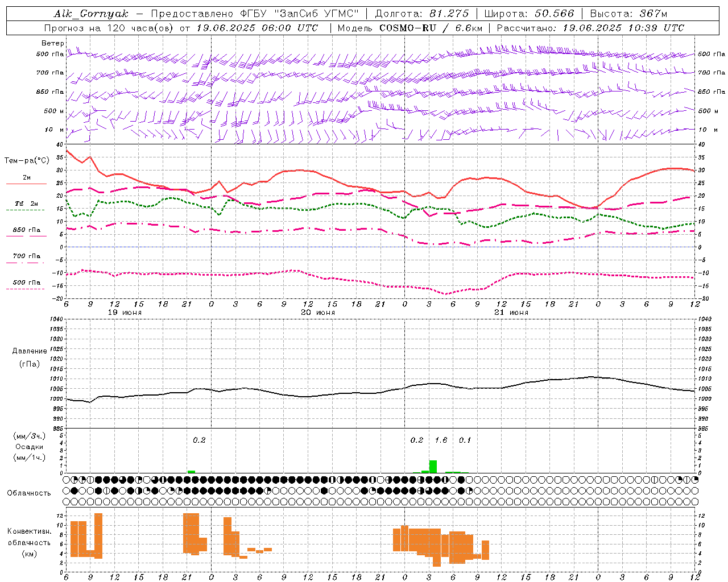Click the (гПа) unit under Давление
The width and height of the screenshot is (728, 582).
(x=28, y=364)
